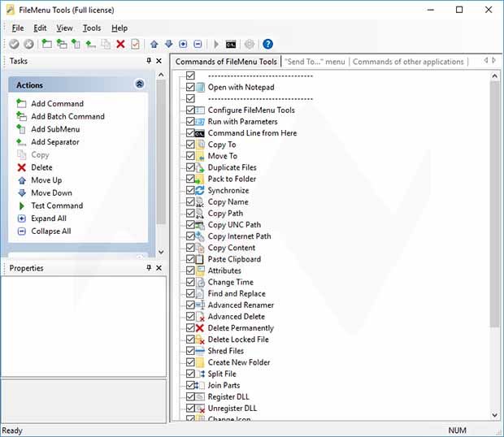
Task: Click the Apply Changes checkmark toolbar icon
Action: [x=14, y=44]
